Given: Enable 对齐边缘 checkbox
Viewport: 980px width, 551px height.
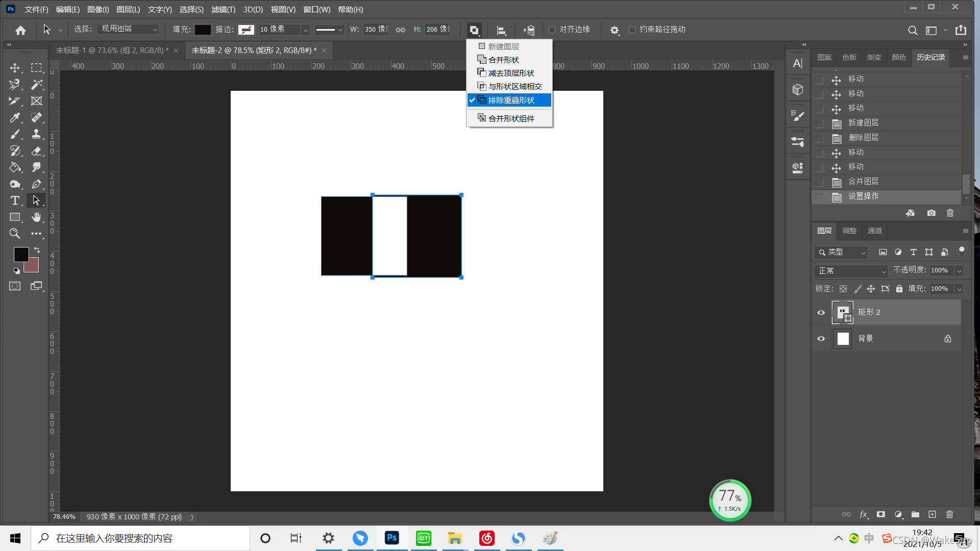Looking at the screenshot, I should pos(552,30).
